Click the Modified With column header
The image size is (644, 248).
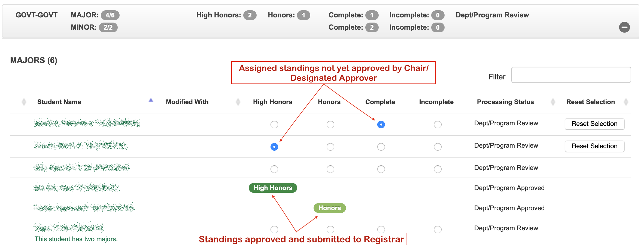pyautogui.click(x=187, y=102)
